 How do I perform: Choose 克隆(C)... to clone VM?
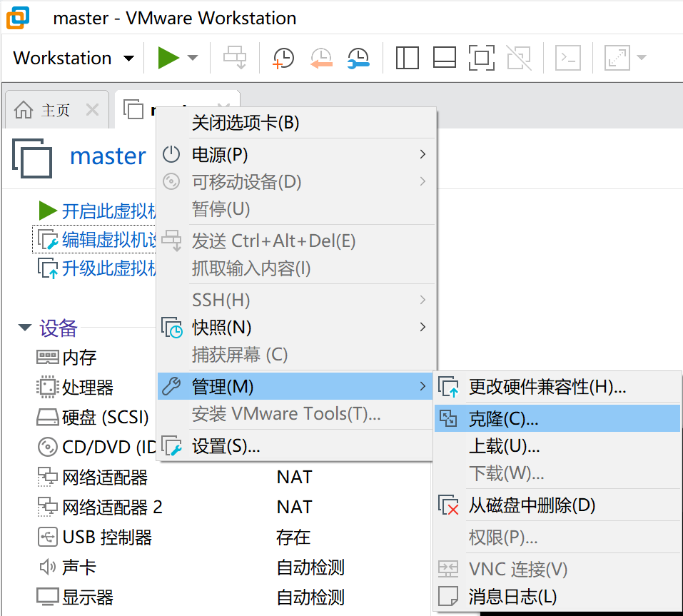(x=557, y=419)
